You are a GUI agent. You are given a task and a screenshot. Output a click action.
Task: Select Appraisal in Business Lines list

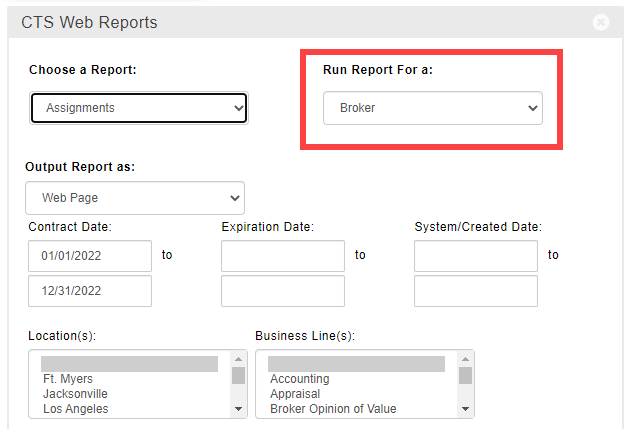point(357,394)
